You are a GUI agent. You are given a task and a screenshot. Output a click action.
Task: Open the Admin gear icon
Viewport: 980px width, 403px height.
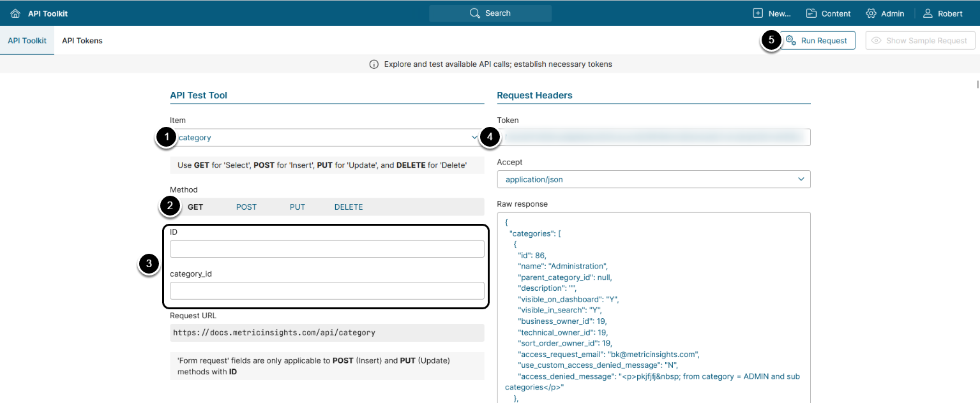871,13
